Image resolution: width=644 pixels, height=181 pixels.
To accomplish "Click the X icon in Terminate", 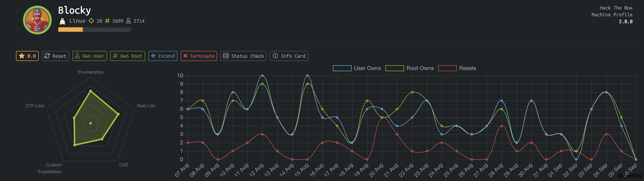I will (185, 56).
